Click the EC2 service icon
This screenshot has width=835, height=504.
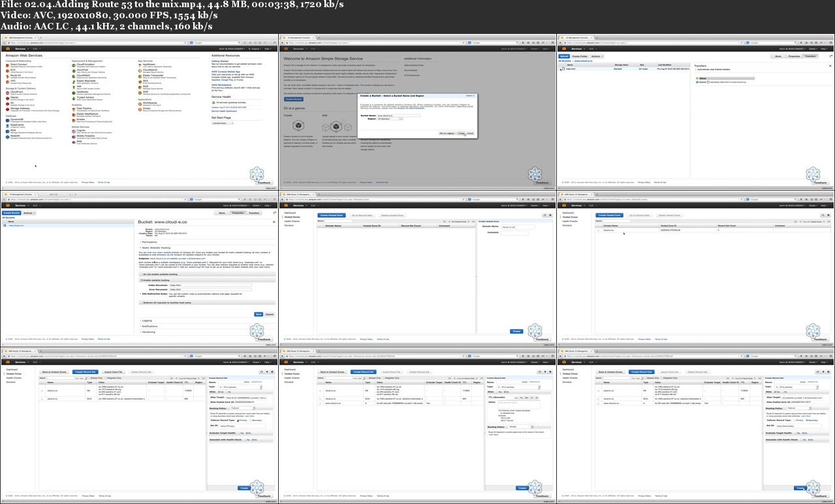[8, 71]
